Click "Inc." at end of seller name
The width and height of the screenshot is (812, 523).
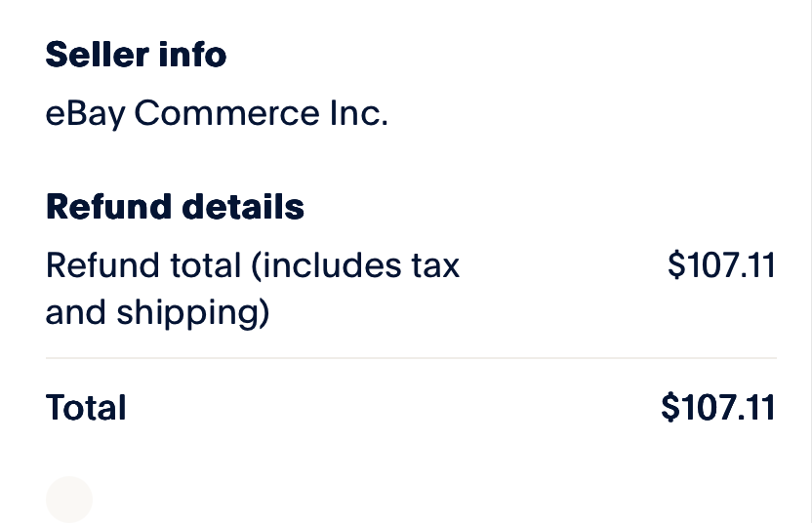point(358,114)
